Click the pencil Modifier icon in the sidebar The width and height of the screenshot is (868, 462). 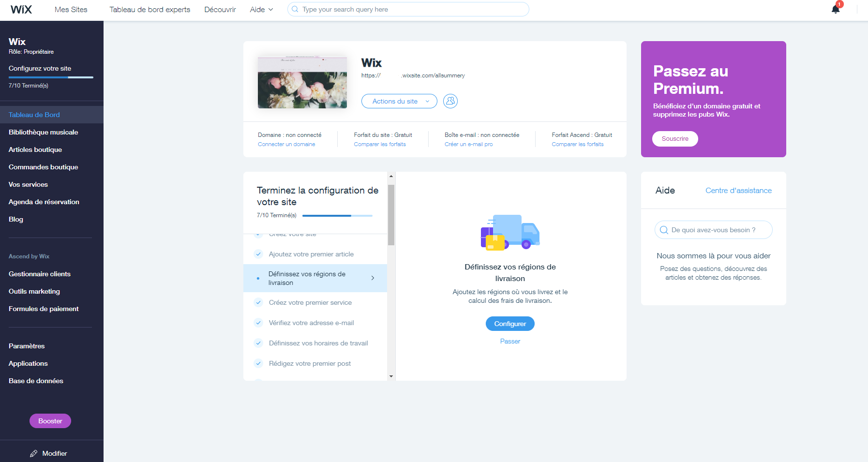pyautogui.click(x=33, y=453)
